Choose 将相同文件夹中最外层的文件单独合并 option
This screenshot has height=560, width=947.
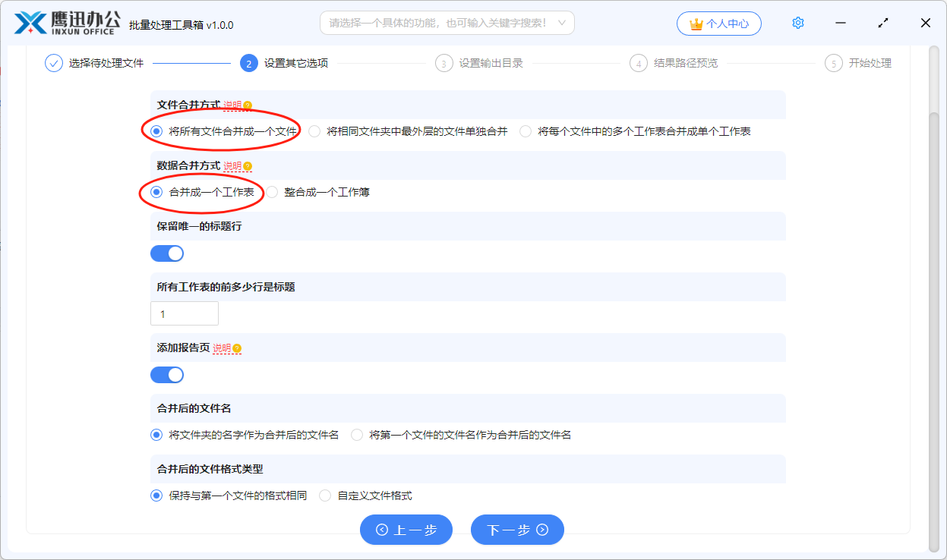pyautogui.click(x=314, y=131)
